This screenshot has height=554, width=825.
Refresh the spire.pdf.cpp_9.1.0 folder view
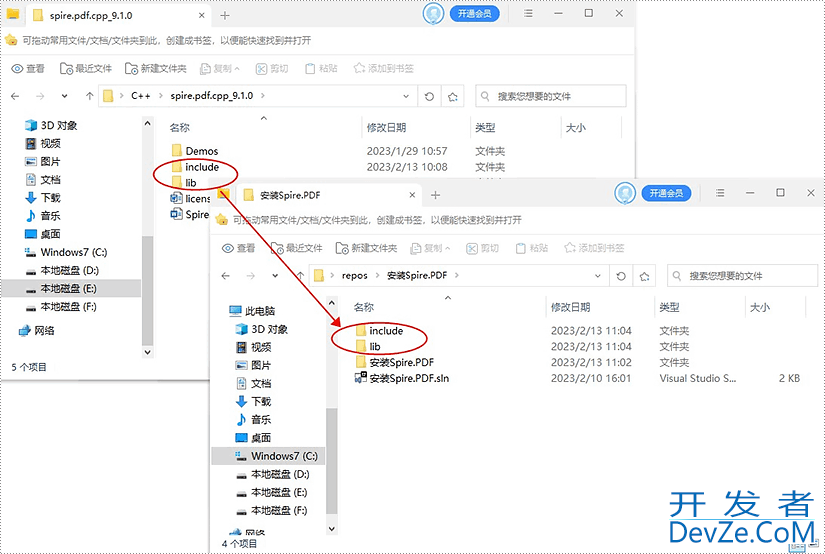(x=429, y=96)
